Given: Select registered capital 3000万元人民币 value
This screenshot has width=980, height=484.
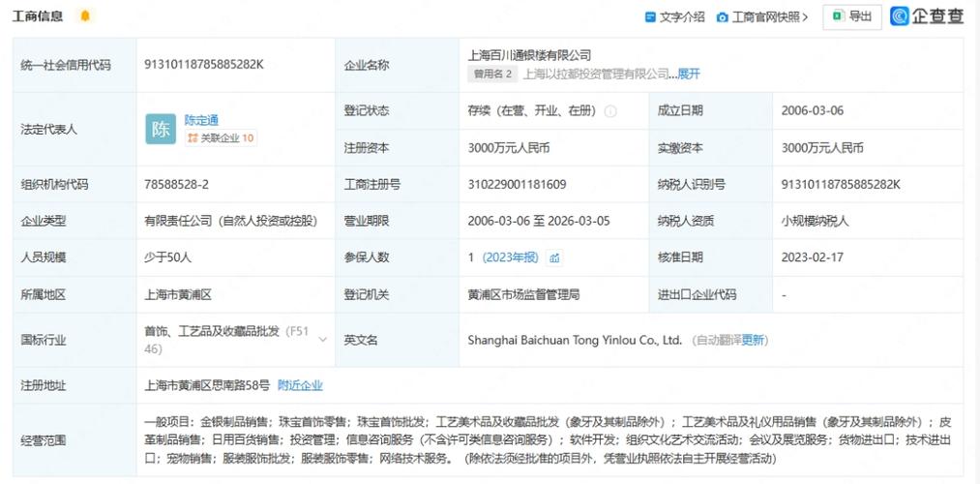Looking at the screenshot, I should (x=509, y=148).
